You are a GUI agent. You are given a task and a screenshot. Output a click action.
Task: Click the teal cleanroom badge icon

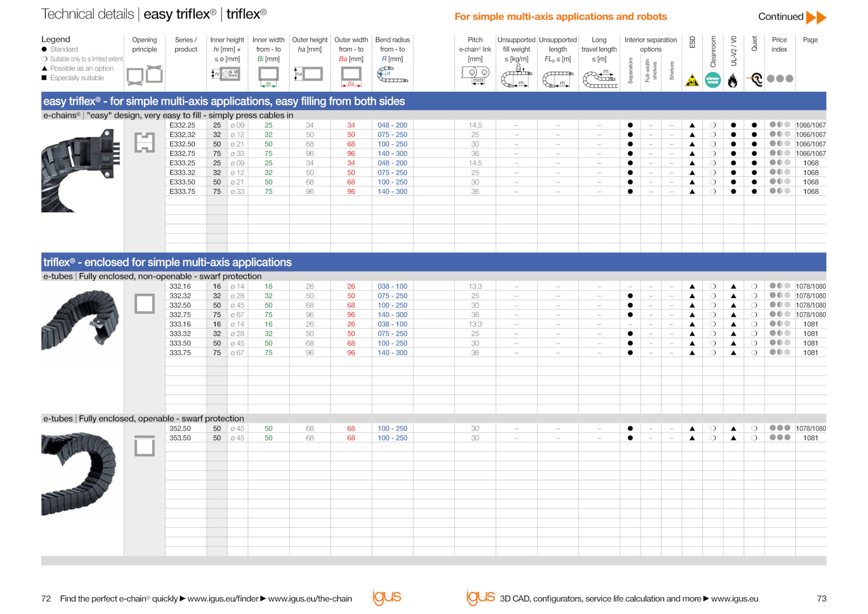(713, 80)
